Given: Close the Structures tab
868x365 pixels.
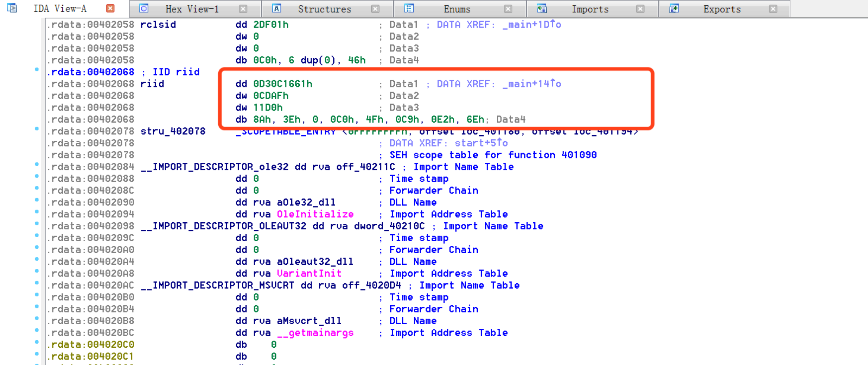Looking at the screenshot, I should coord(375,8).
